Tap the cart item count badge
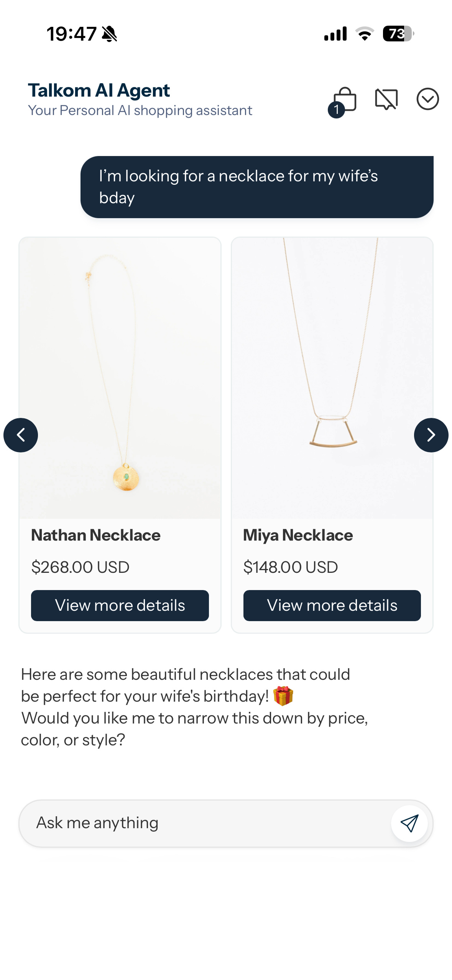Image resolution: width=452 pixels, height=980 pixels. click(337, 110)
